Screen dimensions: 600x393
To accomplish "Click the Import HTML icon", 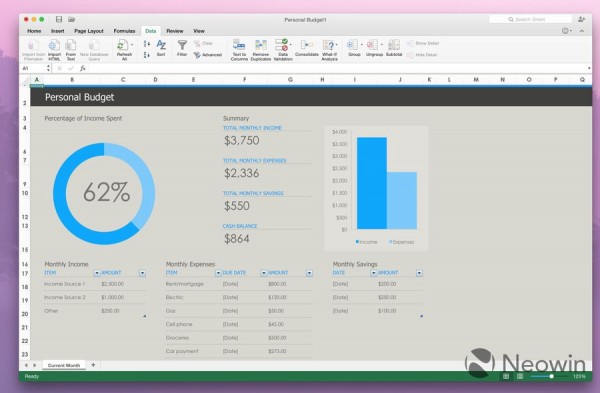I will [54, 45].
